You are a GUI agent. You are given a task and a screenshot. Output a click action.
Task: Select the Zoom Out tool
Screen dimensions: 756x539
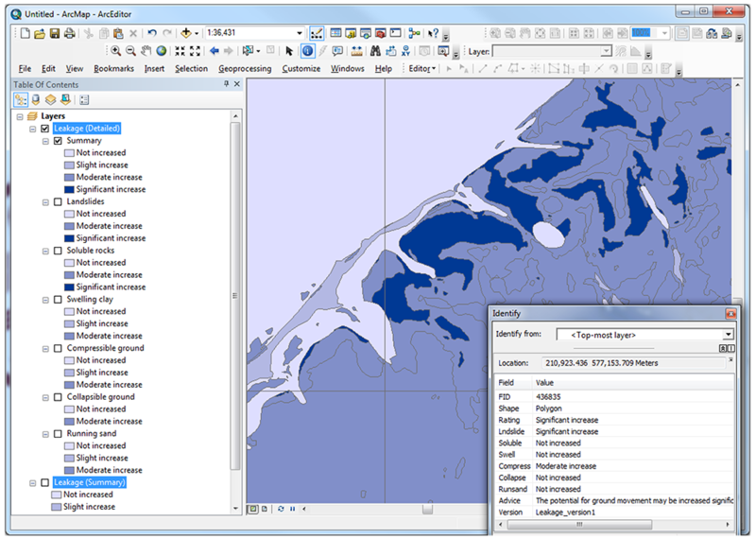pos(130,51)
